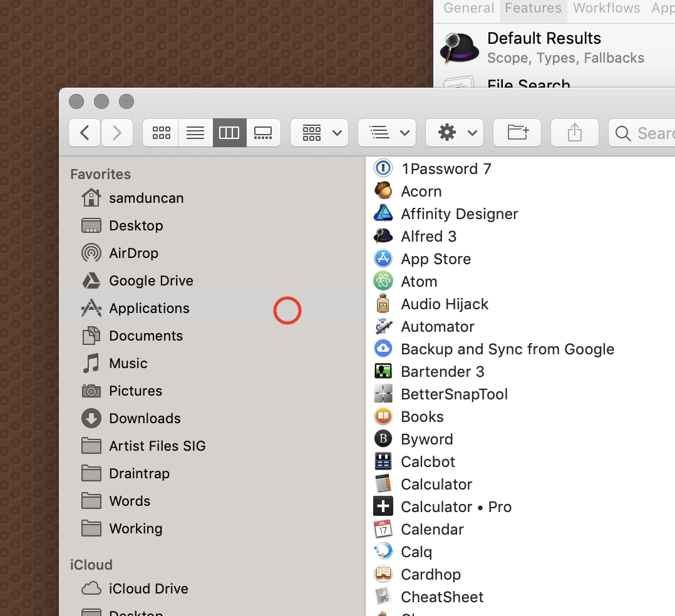Select the App Store icon
The image size is (675, 616).
(x=383, y=259)
